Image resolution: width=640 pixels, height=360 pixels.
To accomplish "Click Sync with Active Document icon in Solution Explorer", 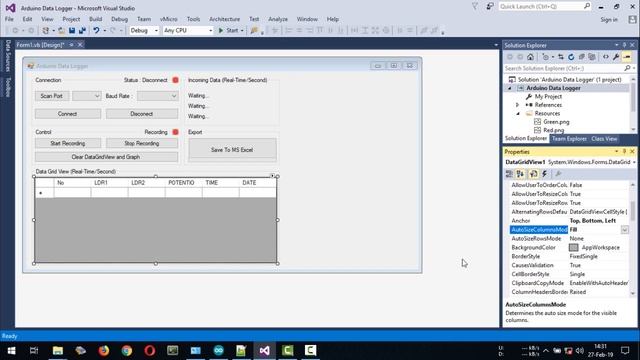I will coord(561,57).
